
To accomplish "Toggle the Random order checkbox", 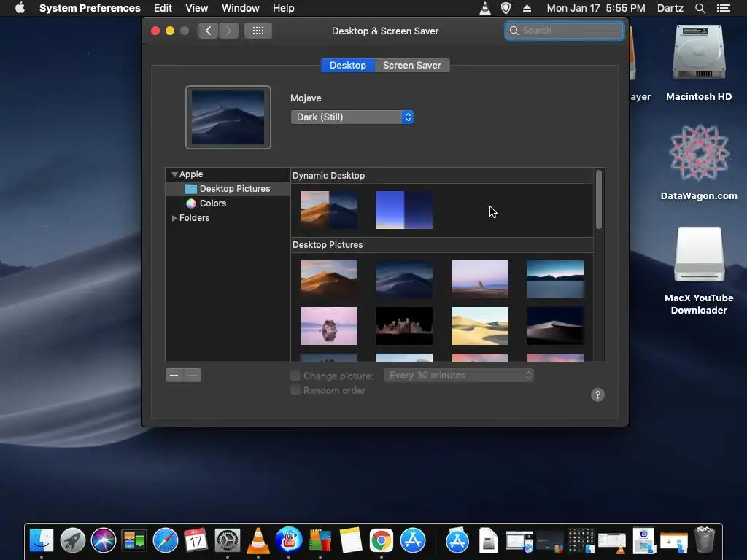I will coord(295,391).
